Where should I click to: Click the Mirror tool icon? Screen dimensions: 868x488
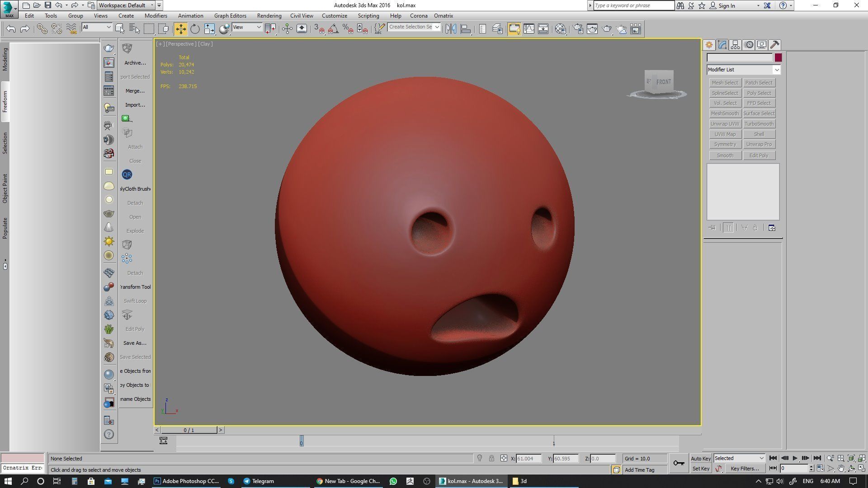point(451,29)
